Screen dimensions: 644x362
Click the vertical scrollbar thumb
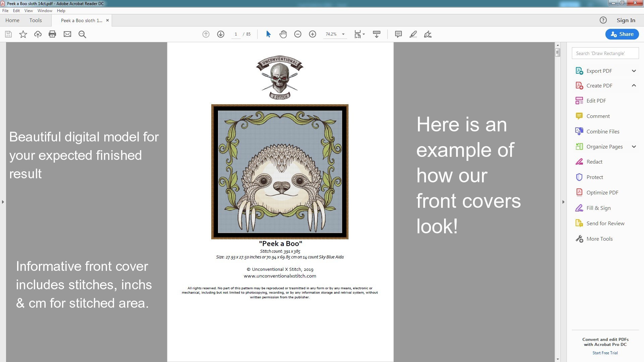pos(557,52)
